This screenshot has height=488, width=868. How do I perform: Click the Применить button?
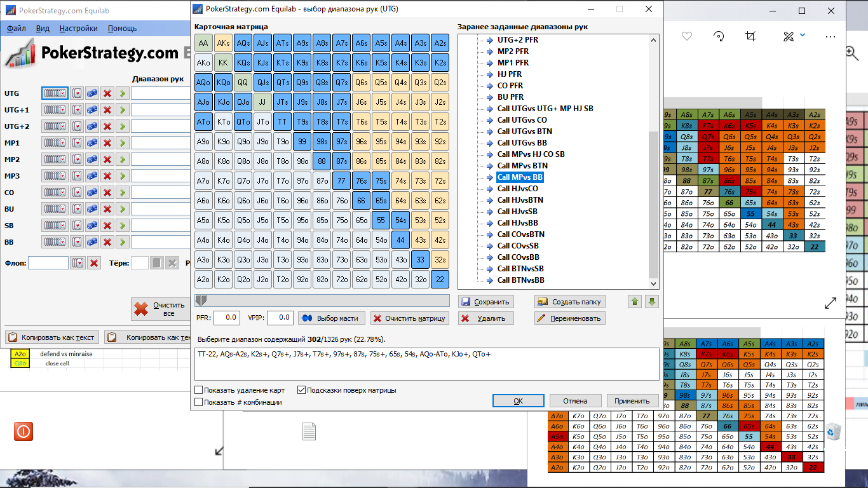tap(632, 401)
